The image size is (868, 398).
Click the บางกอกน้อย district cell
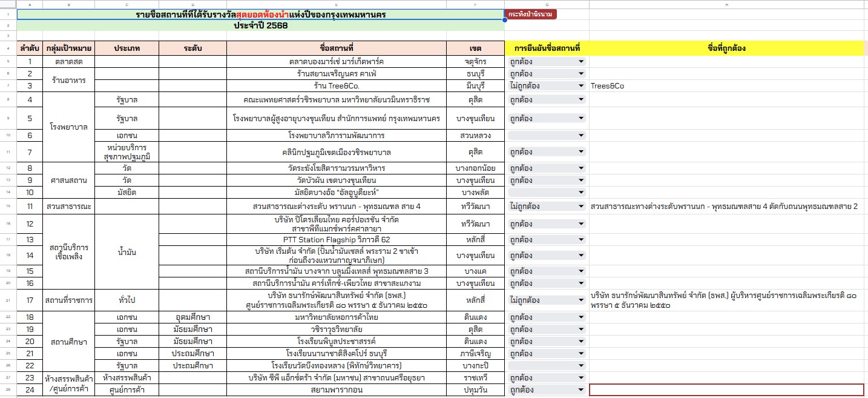point(476,168)
